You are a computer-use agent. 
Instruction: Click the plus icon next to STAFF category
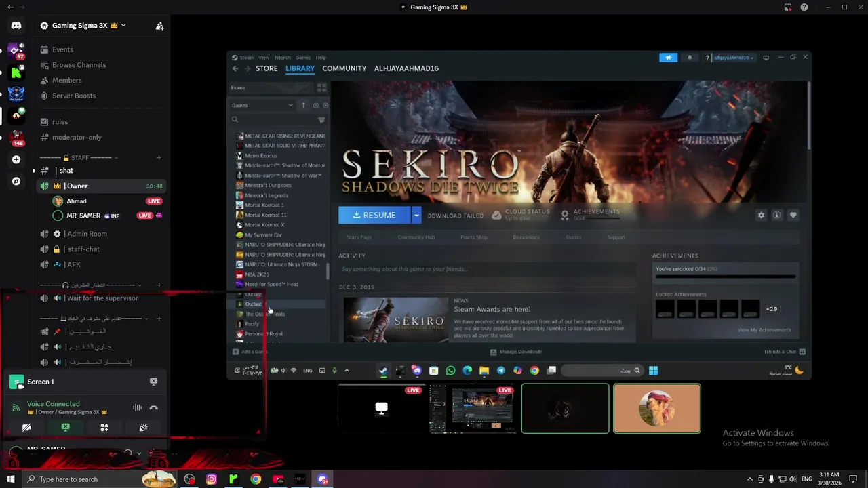coord(159,158)
